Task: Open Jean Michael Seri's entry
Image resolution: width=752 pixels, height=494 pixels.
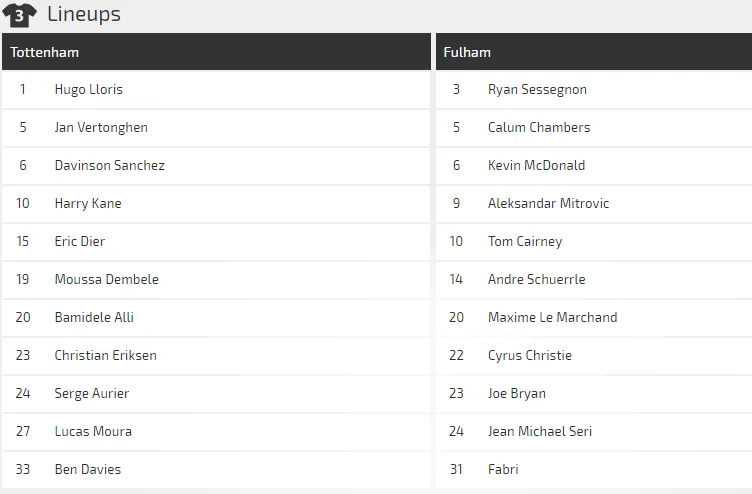Action: (x=540, y=431)
